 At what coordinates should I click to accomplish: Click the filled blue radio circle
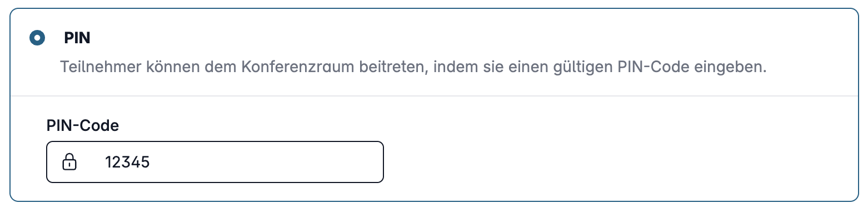37,38
